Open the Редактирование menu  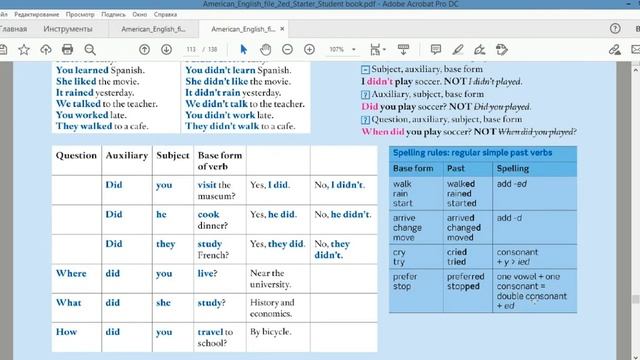pyautogui.click(x=37, y=14)
